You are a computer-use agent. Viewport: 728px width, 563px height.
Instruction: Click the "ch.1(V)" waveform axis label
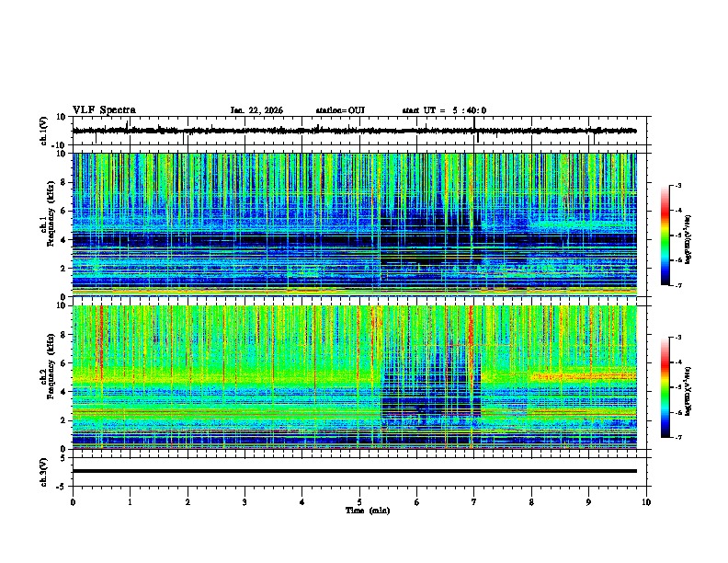44,131
